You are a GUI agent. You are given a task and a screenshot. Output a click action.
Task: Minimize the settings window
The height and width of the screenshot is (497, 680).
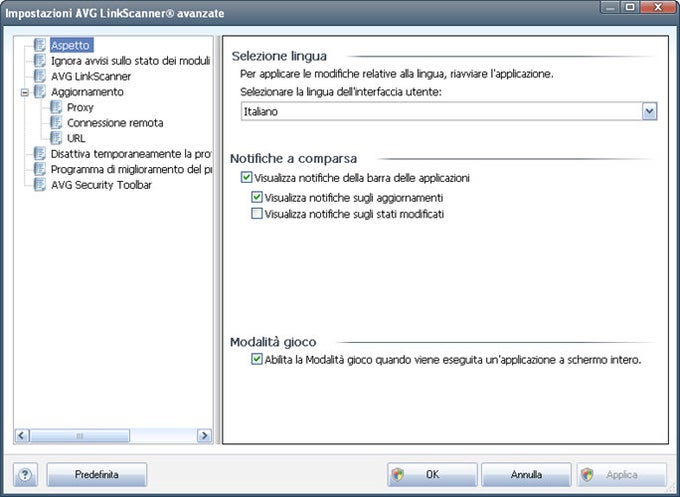pyautogui.click(x=611, y=7)
